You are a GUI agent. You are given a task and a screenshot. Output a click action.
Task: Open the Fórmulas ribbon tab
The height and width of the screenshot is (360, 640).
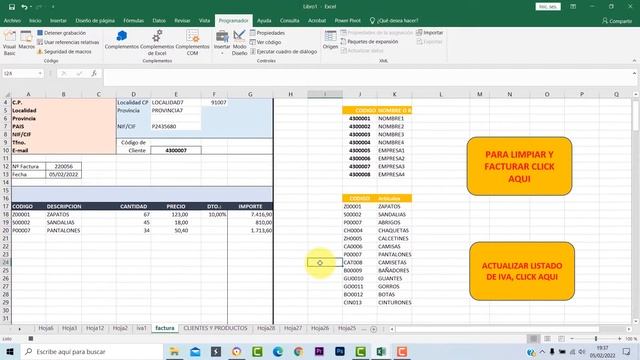coord(133,20)
